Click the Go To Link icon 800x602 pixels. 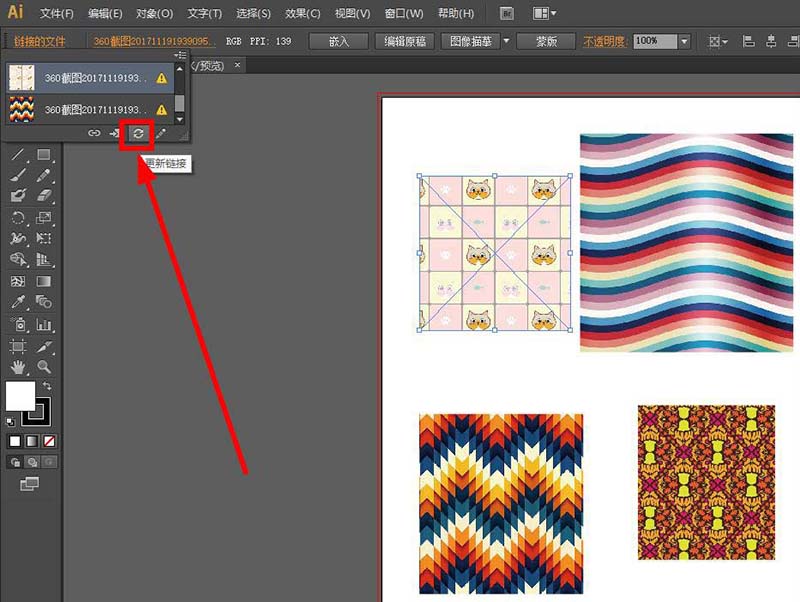click(x=115, y=133)
